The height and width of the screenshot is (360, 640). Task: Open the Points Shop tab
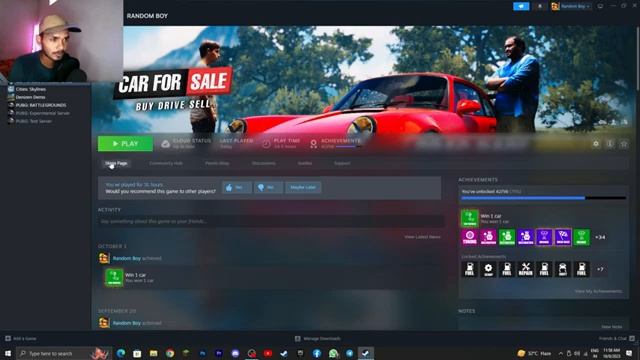(x=217, y=163)
